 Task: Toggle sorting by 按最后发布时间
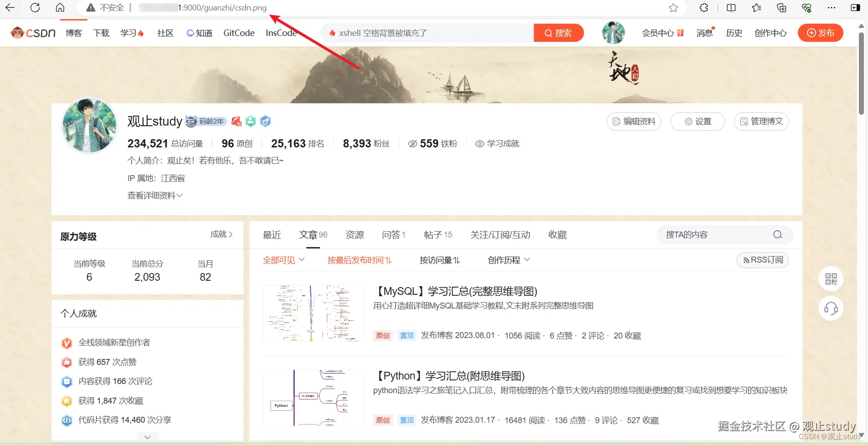coord(359,260)
